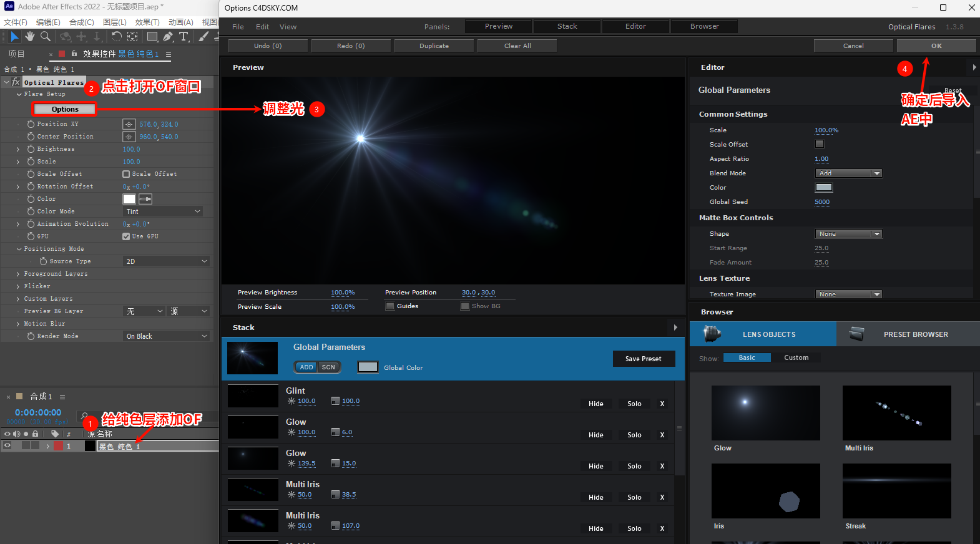Open the View menu in Optical Flares window
This screenshot has height=544, width=980.
pyautogui.click(x=288, y=27)
